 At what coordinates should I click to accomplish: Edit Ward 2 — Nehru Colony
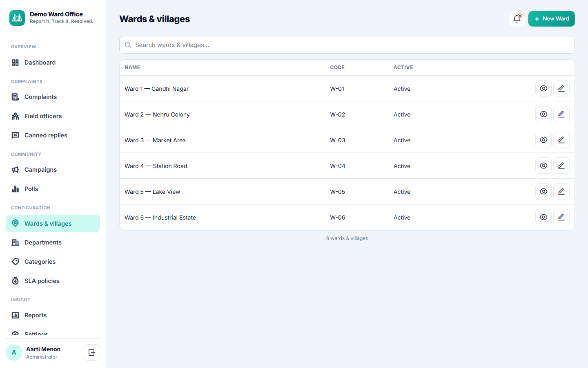(561, 114)
